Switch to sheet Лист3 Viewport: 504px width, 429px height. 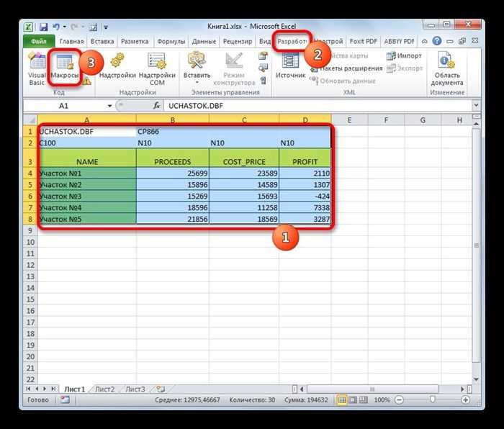pos(135,389)
